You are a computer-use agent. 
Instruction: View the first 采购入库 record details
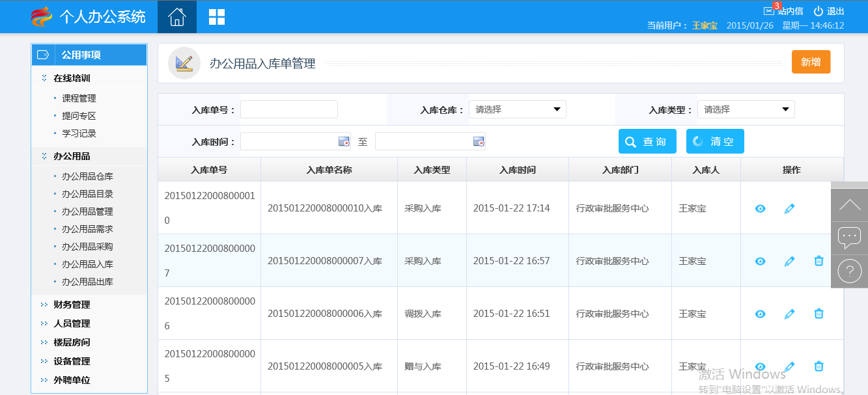(x=760, y=208)
